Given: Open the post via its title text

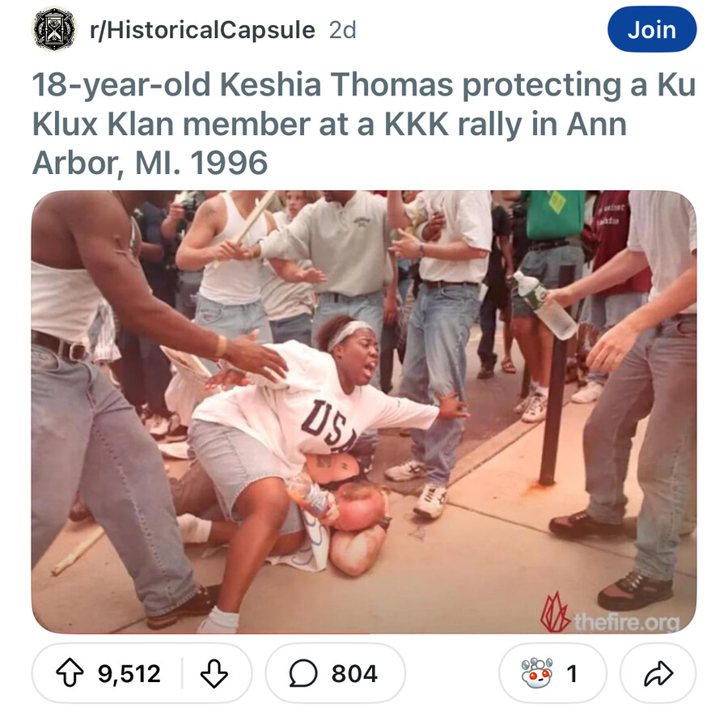Looking at the screenshot, I should click(x=363, y=124).
